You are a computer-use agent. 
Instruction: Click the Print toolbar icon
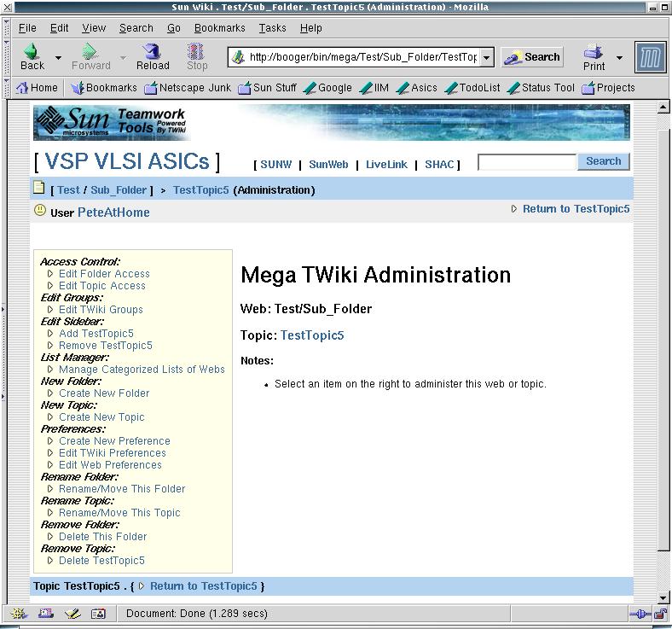(594, 53)
